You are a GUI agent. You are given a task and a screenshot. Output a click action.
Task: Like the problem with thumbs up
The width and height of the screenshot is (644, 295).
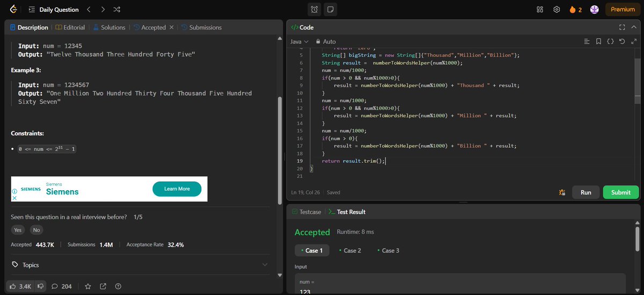(x=21, y=286)
